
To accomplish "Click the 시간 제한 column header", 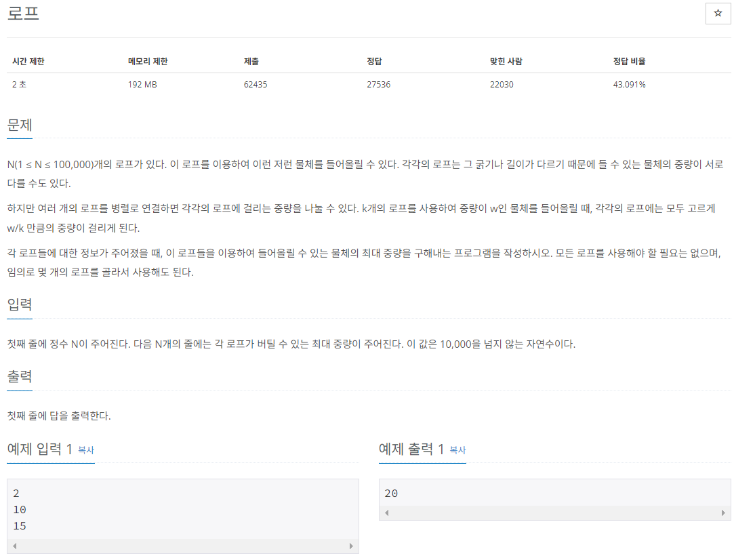I will 28,61.
